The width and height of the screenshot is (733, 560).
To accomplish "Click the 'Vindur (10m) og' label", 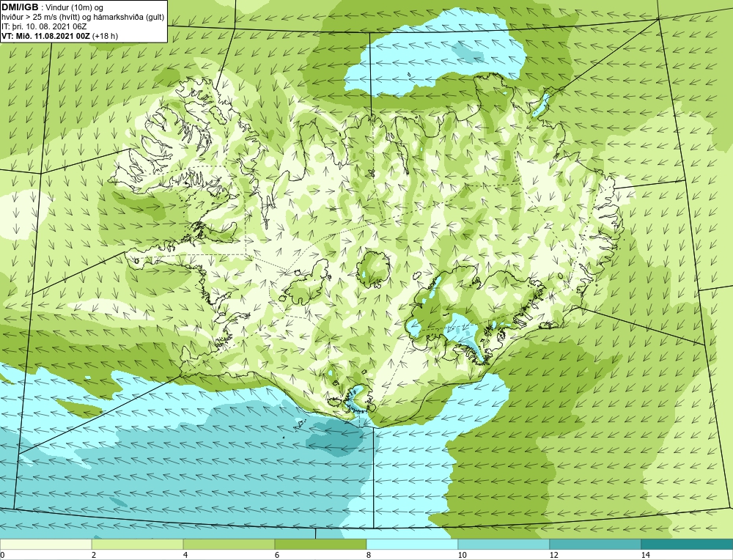I will (74, 8).
